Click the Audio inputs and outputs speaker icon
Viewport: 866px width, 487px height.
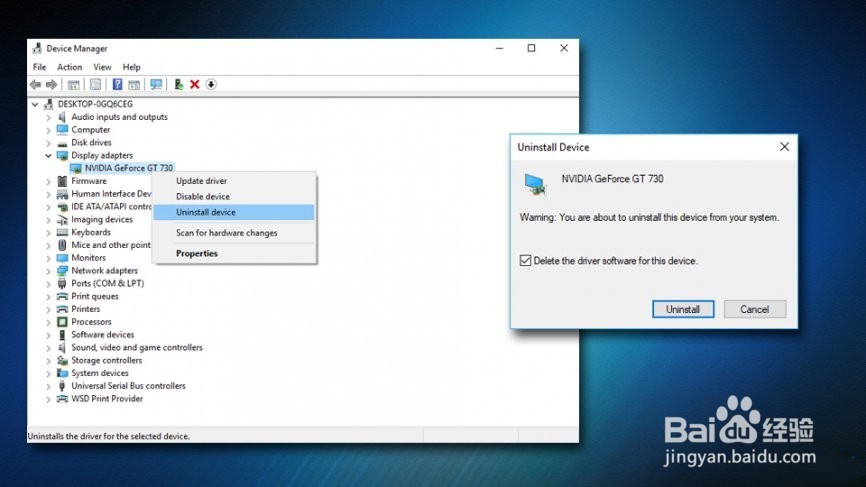coord(62,117)
